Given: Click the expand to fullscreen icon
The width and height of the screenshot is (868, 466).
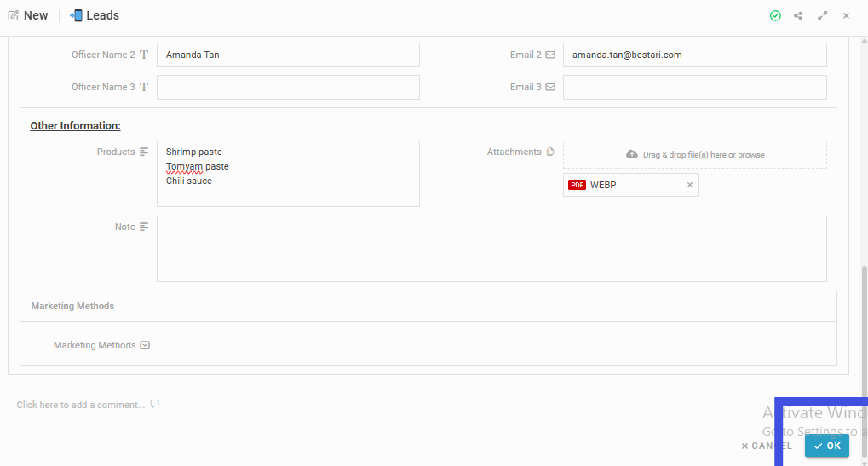Looking at the screenshot, I should pos(823,16).
